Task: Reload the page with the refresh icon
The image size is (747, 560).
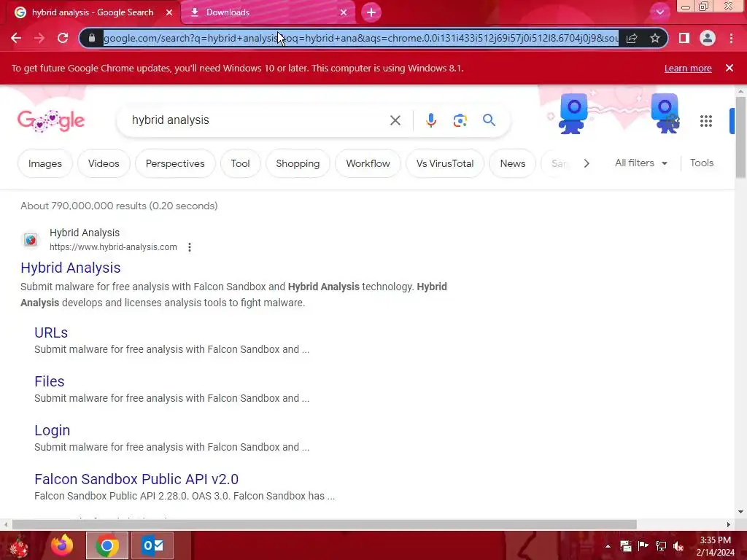Action: coord(63,38)
